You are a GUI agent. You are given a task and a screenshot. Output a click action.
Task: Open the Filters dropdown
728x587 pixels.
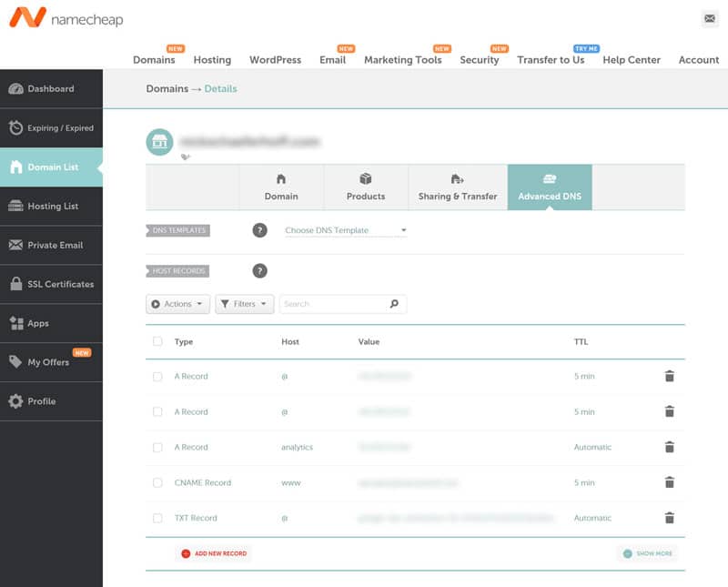244,304
